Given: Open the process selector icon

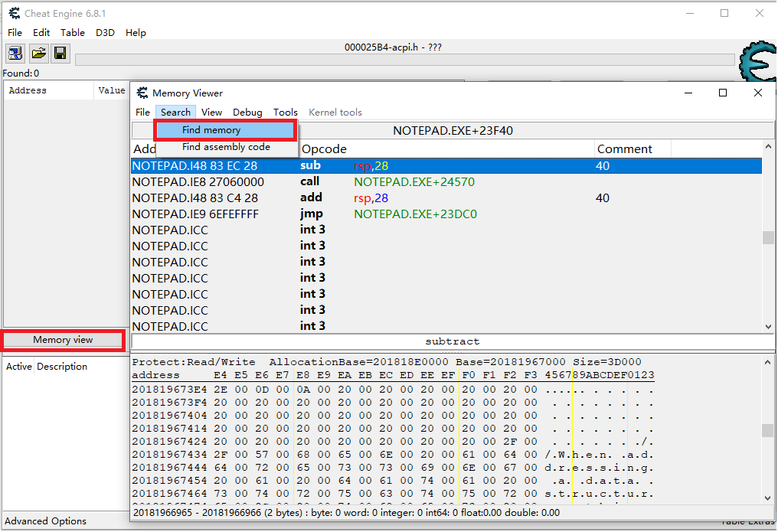Looking at the screenshot, I should 15,53.
